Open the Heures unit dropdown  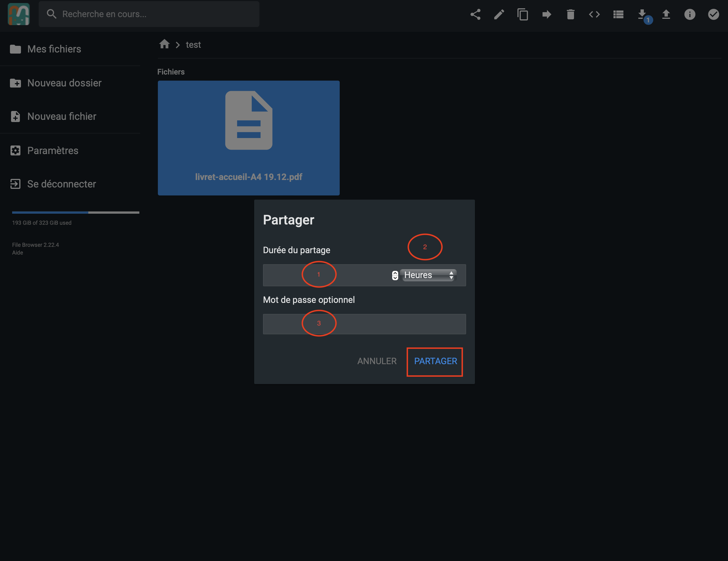428,275
